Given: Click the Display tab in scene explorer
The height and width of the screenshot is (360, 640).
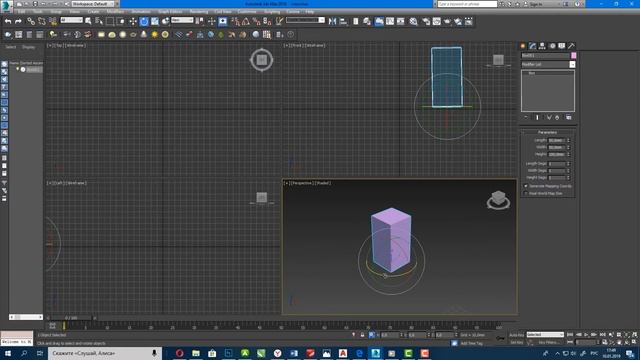Looking at the screenshot, I should [28, 47].
